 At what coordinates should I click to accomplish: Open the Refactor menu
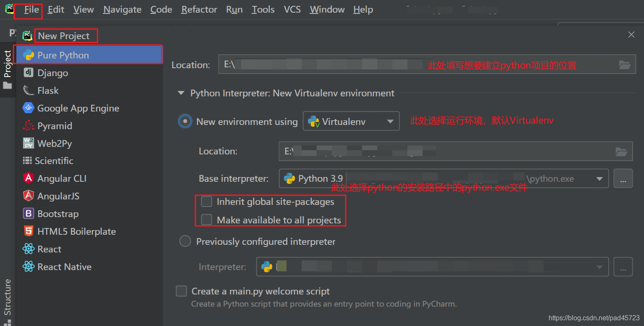199,9
